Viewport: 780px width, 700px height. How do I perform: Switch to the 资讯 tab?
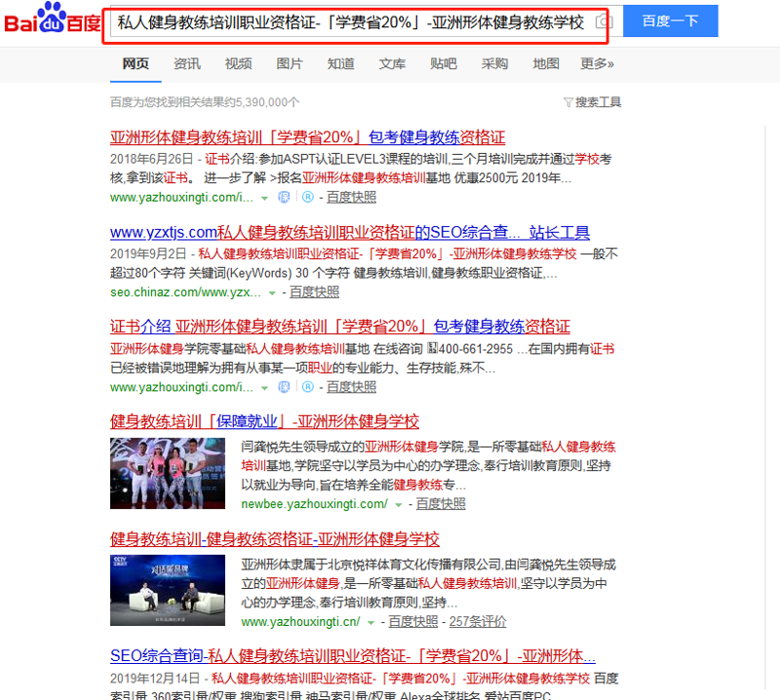(186, 63)
